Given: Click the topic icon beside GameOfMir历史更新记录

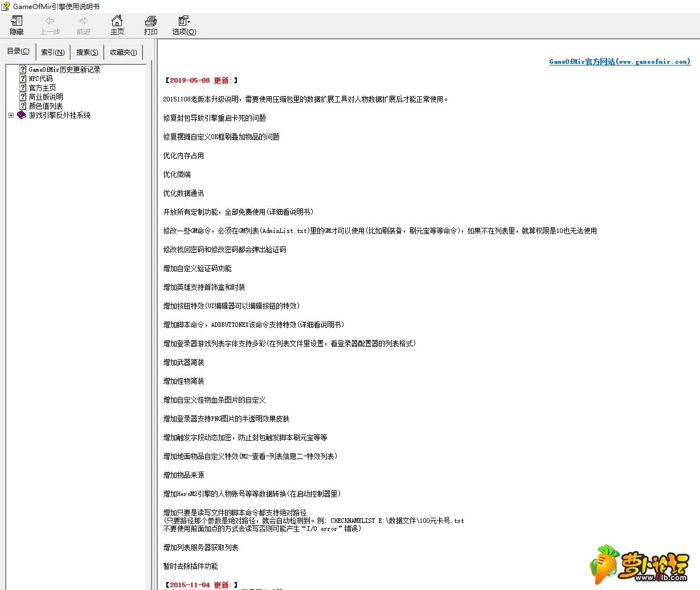Looking at the screenshot, I should coord(23,69).
